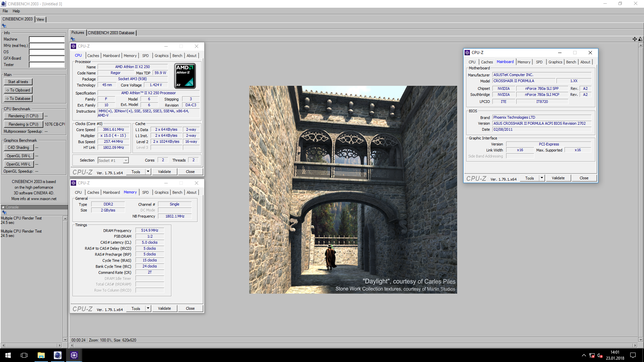The image size is (644, 362).
Task: Switch to CPU-Z app in taskbar
Action: point(74,355)
